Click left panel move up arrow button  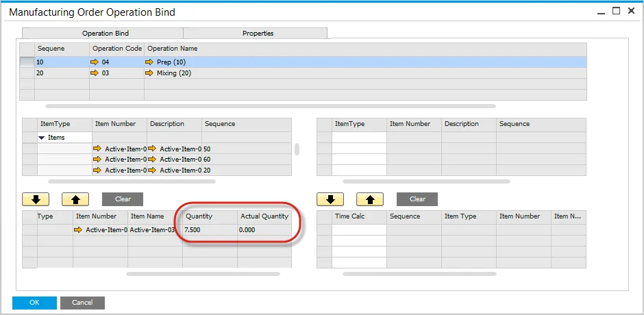[x=75, y=199]
